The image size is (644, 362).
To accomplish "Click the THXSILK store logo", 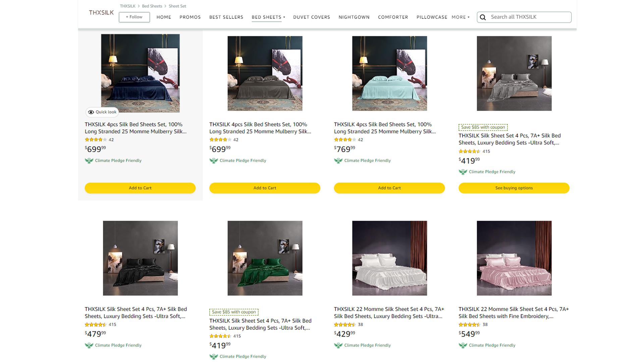I will 101,13.
